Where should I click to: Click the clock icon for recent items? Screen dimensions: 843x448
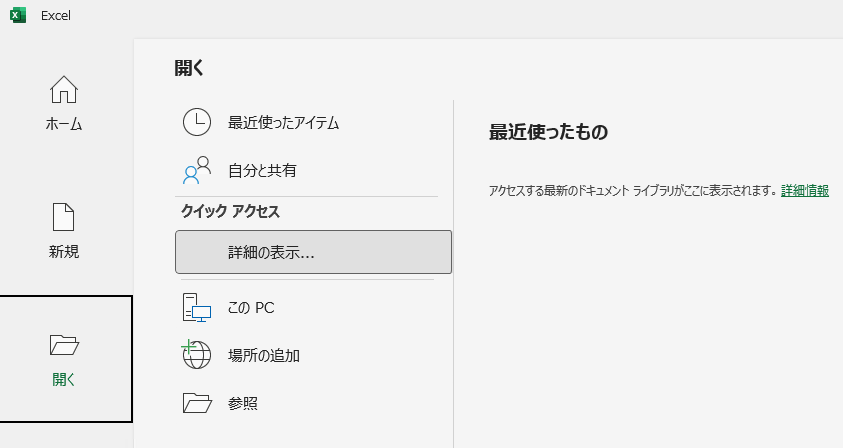coord(197,122)
